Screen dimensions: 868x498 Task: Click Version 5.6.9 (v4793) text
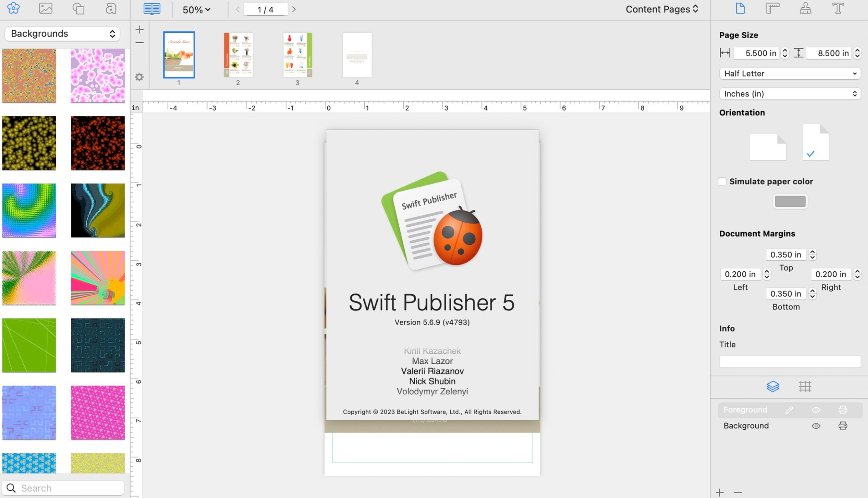(x=432, y=322)
